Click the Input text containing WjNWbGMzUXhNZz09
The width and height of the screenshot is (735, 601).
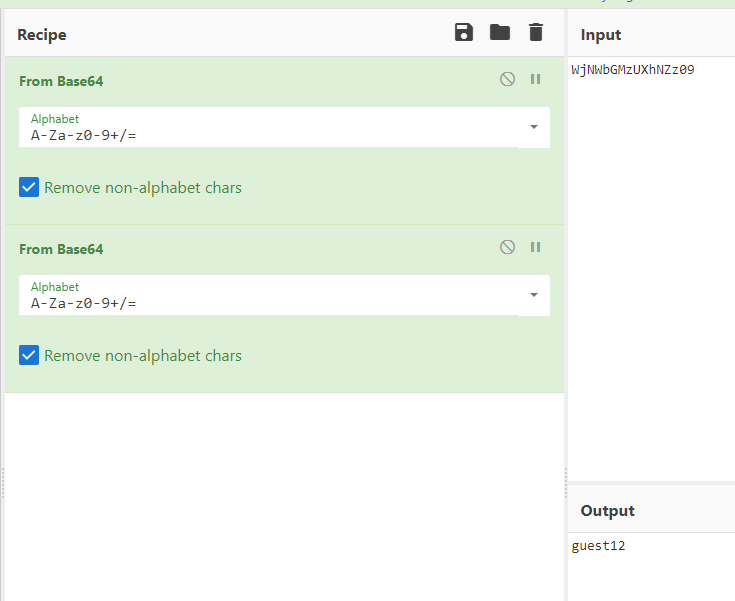632,70
